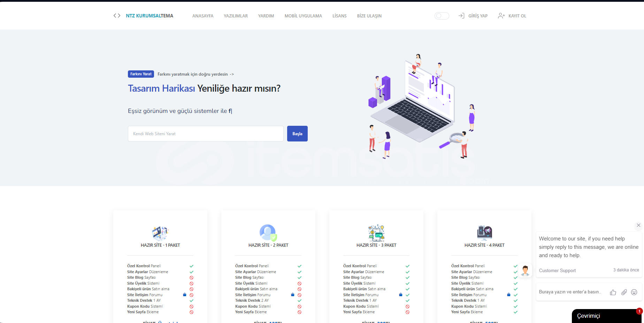Click checkmark for Yeni Sayfa Ekleme in 4 PAKET

[x=515, y=312]
